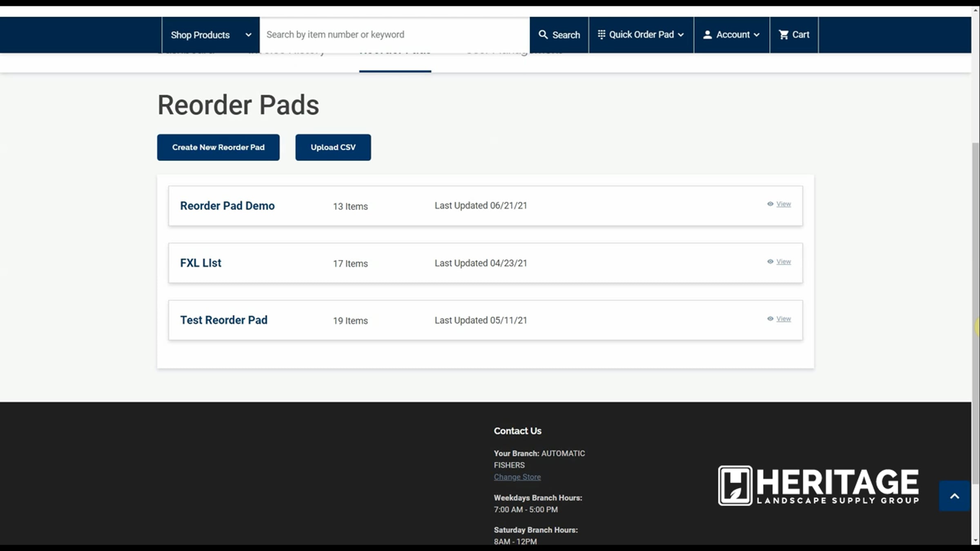The width and height of the screenshot is (980, 551).
Task: Click the Quick Order Pad grid icon
Action: coord(601,35)
